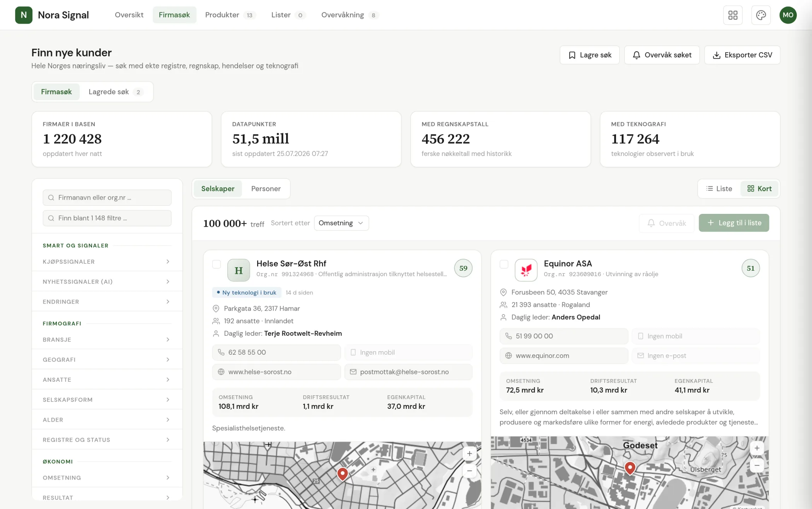Image resolution: width=812 pixels, height=509 pixels.
Task: Open the Overvåkning nav tab
Action: pyautogui.click(x=350, y=15)
